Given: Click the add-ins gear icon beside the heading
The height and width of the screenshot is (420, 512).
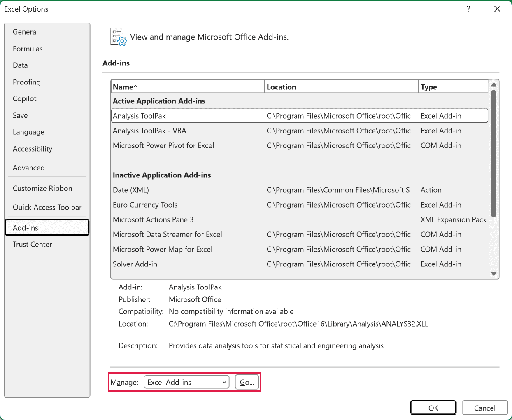Looking at the screenshot, I should [119, 37].
